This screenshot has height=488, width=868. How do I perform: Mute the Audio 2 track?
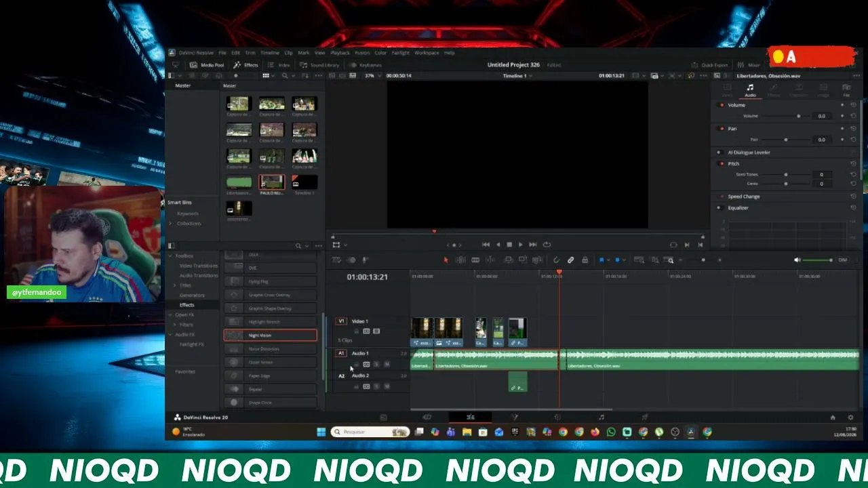tap(387, 386)
